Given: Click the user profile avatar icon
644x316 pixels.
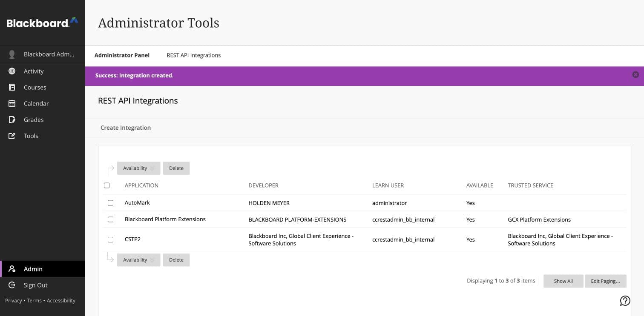Looking at the screenshot, I should click(x=12, y=54).
